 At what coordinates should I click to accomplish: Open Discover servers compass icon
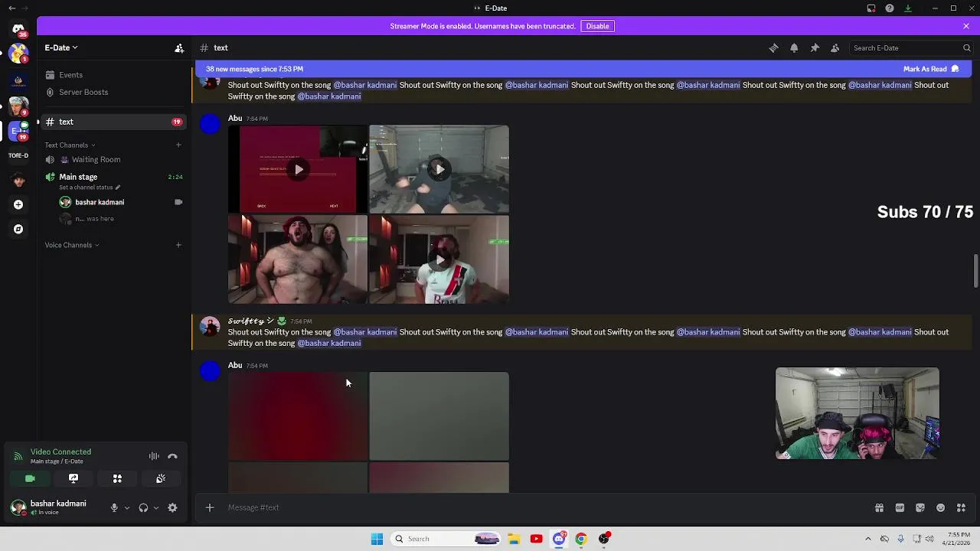pos(18,229)
